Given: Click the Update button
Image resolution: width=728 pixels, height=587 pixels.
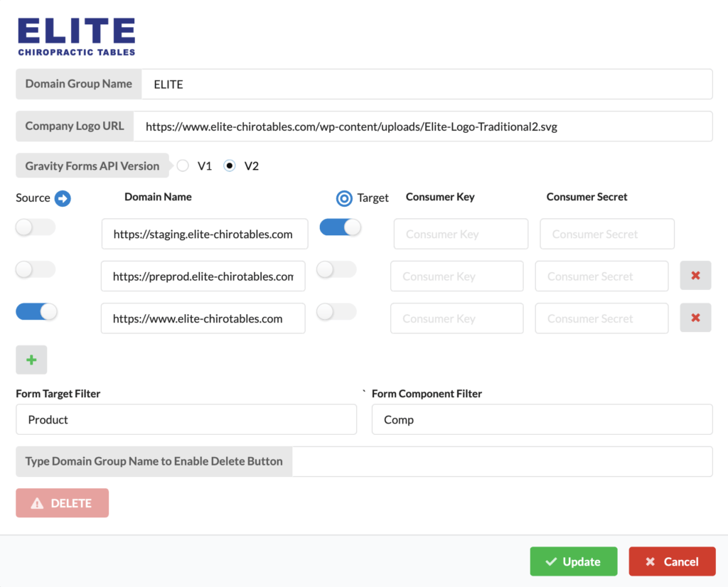Looking at the screenshot, I should pos(574,561).
